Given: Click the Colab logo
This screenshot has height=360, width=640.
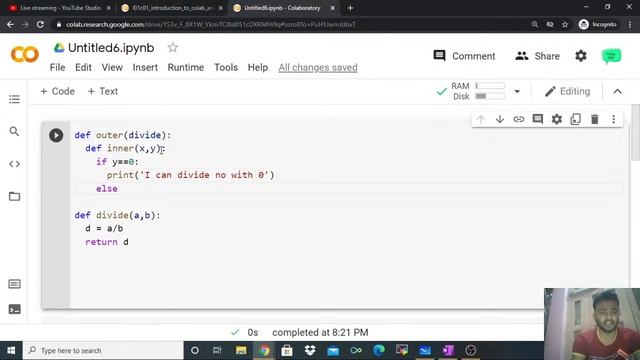Looking at the screenshot, I should (x=25, y=54).
